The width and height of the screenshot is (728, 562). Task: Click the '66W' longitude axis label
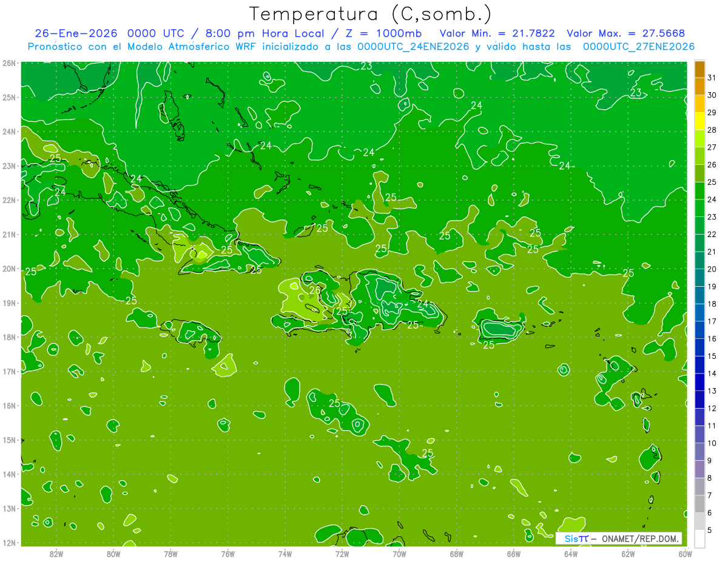click(x=514, y=554)
